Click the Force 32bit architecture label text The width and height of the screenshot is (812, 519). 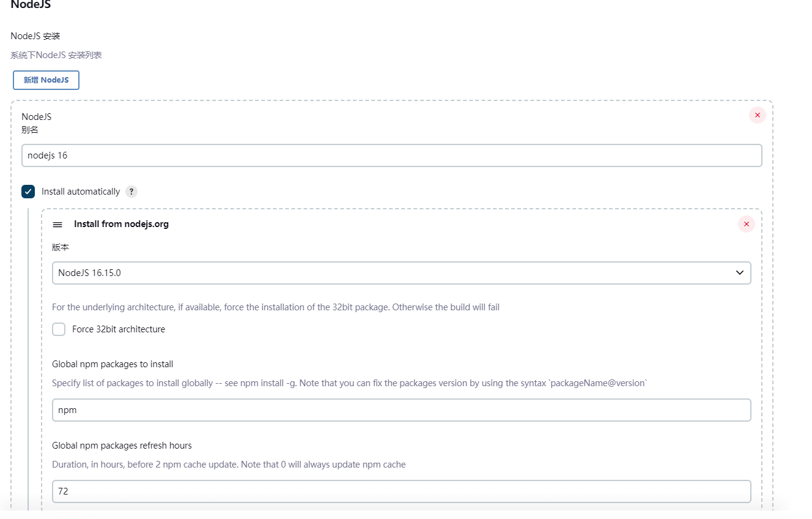click(119, 329)
